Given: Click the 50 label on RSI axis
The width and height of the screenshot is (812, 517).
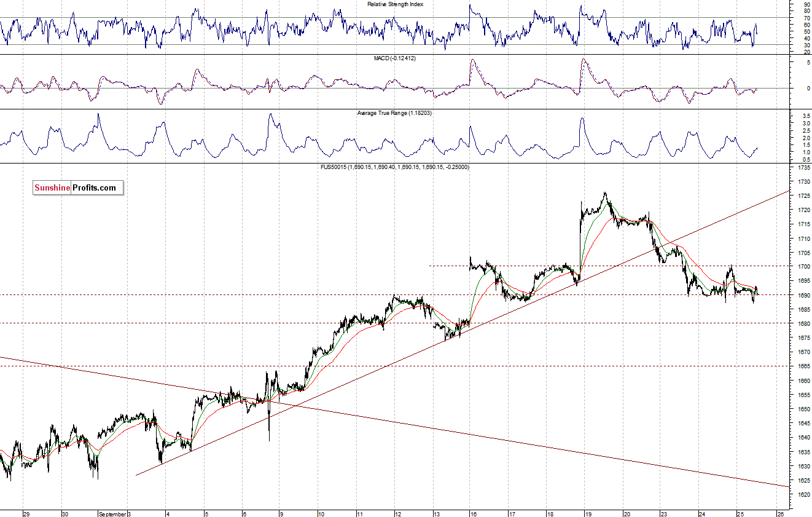Looking at the screenshot, I should tap(806, 31).
